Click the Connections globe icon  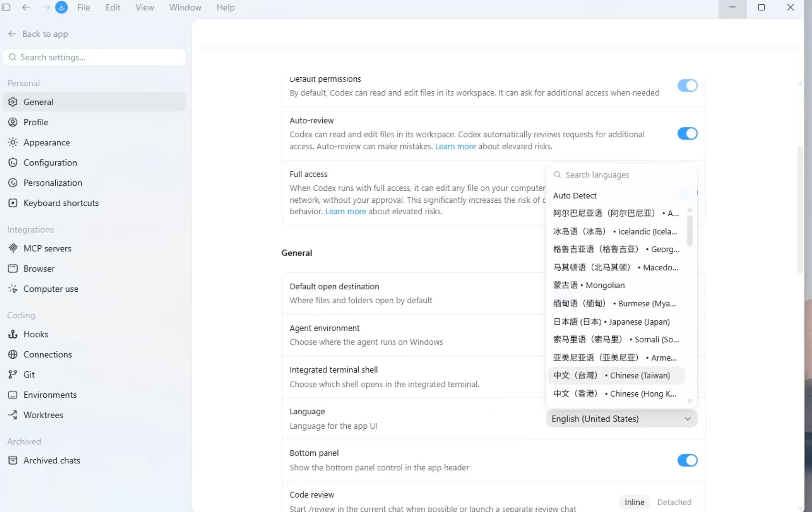coord(13,355)
